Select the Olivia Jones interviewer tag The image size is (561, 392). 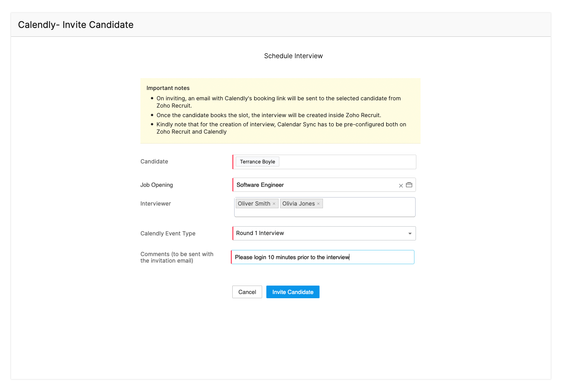(298, 204)
